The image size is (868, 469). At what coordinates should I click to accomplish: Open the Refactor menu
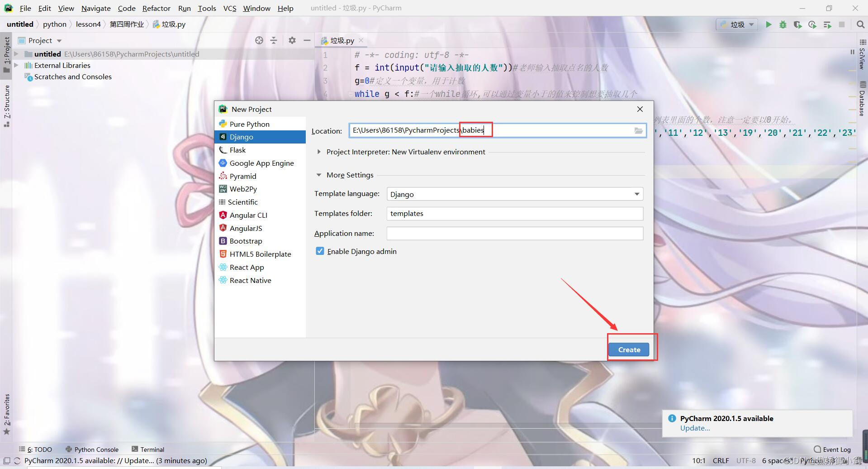[157, 8]
